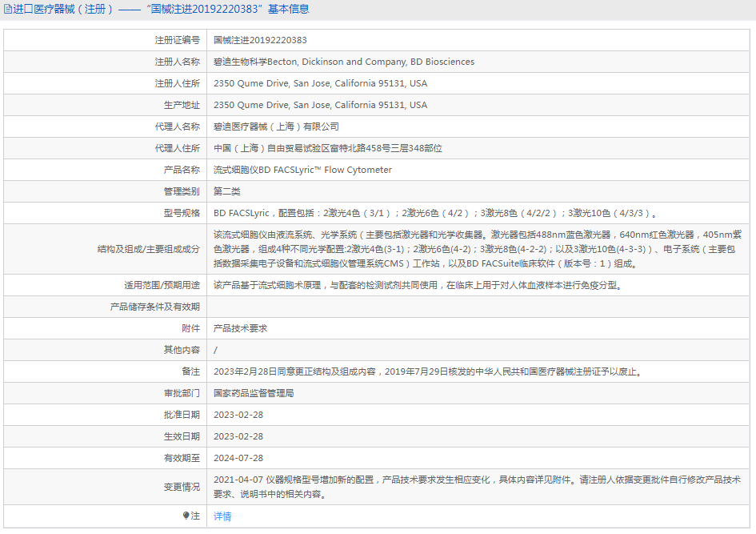Click the page title 进口医疗器械（注册）
The image size is (756, 534).
[62, 9]
